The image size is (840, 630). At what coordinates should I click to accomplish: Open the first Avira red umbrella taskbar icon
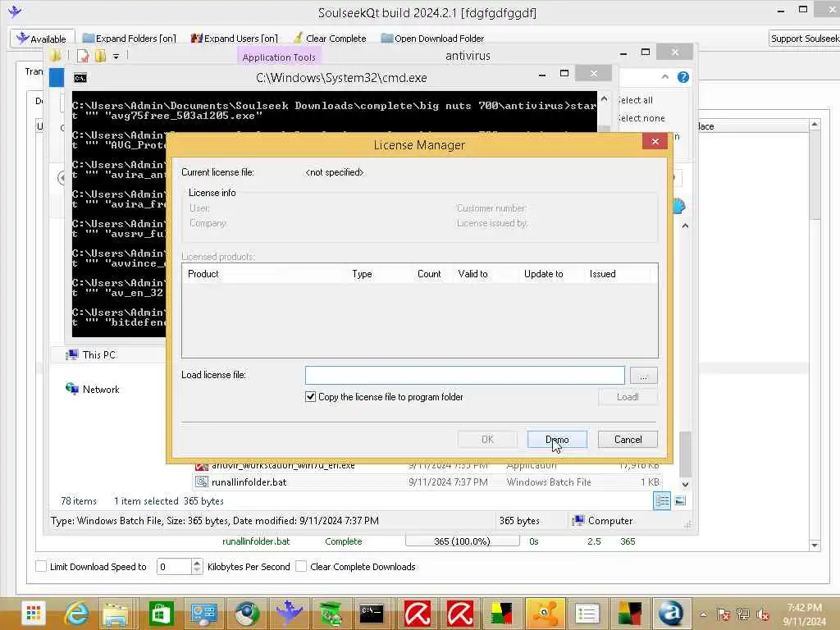tap(418, 614)
